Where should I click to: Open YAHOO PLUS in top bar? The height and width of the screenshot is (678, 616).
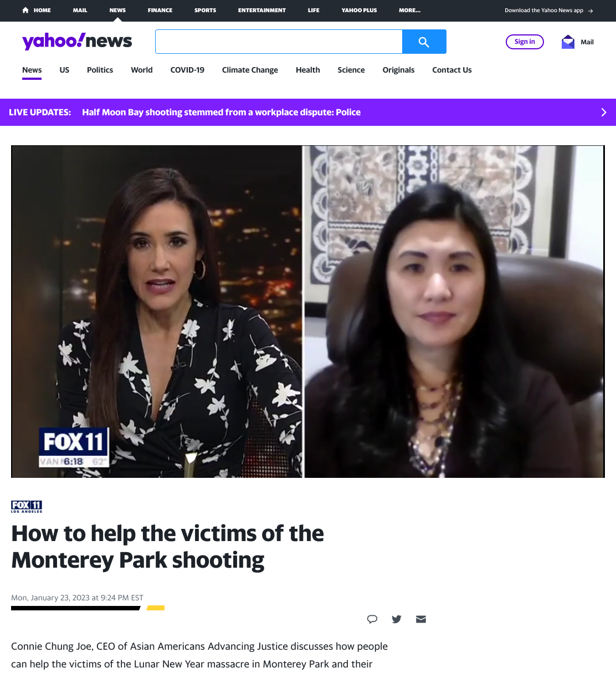359,10
